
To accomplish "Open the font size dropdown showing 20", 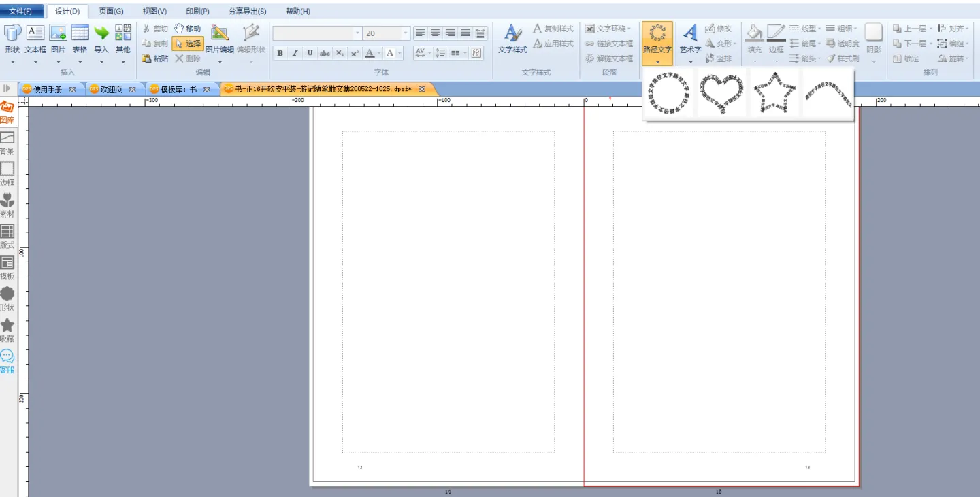I will tap(406, 33).
